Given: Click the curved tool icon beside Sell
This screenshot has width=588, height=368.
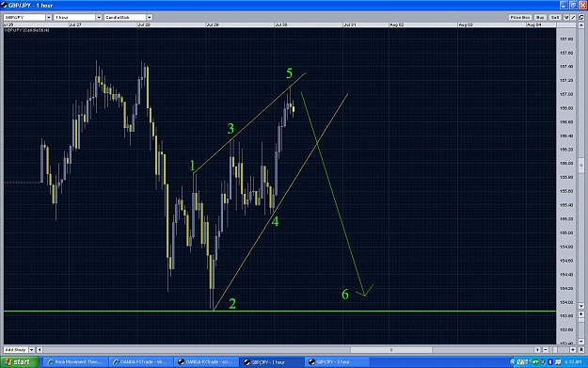Looking at the screenshot, I should coord(566,17).
